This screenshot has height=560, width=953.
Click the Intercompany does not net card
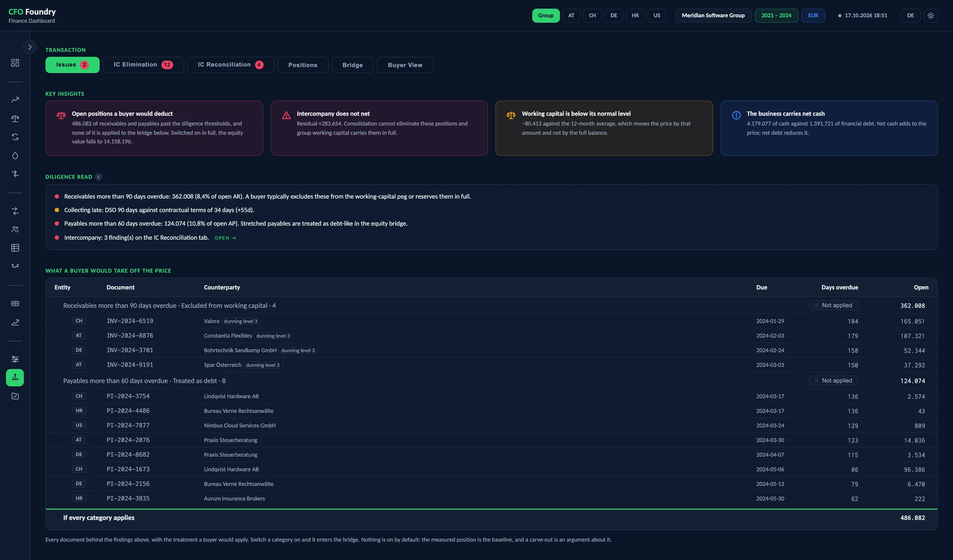coord(379,128)
